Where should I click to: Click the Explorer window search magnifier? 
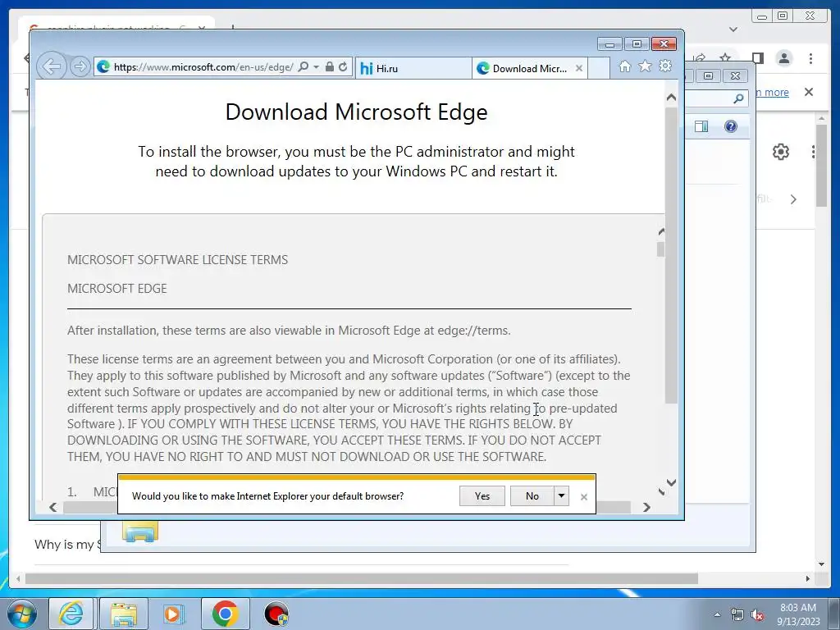click(x=738, y=98)
